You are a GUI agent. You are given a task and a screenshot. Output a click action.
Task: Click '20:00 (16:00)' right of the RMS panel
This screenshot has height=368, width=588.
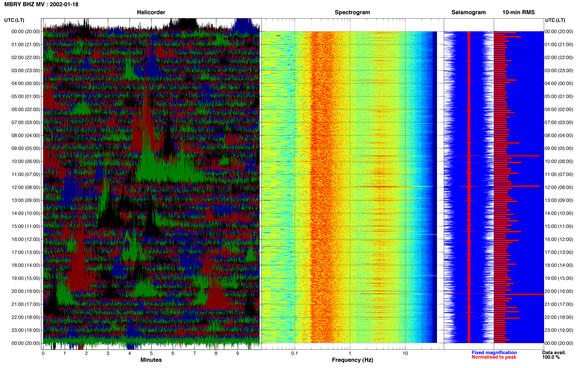click(559, 291)
